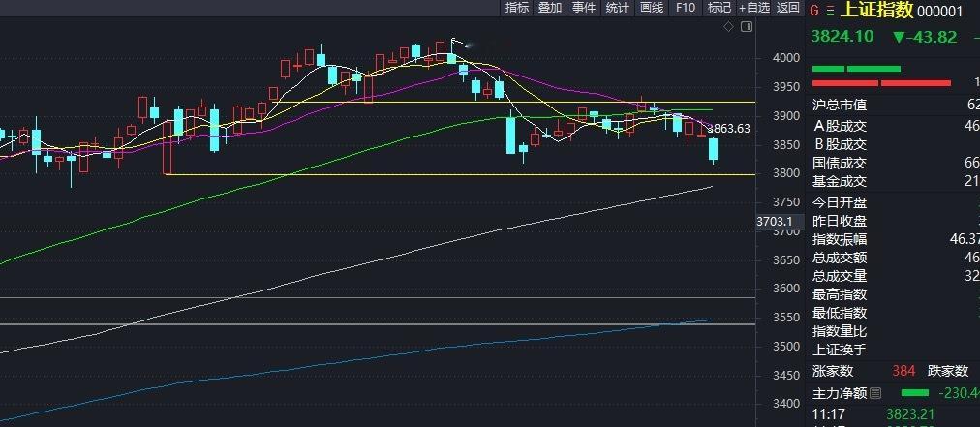Click the 3550 price axis label
The width and height of the screenshot is (980, 427).
pyautogui.click(x=785, y=318)
